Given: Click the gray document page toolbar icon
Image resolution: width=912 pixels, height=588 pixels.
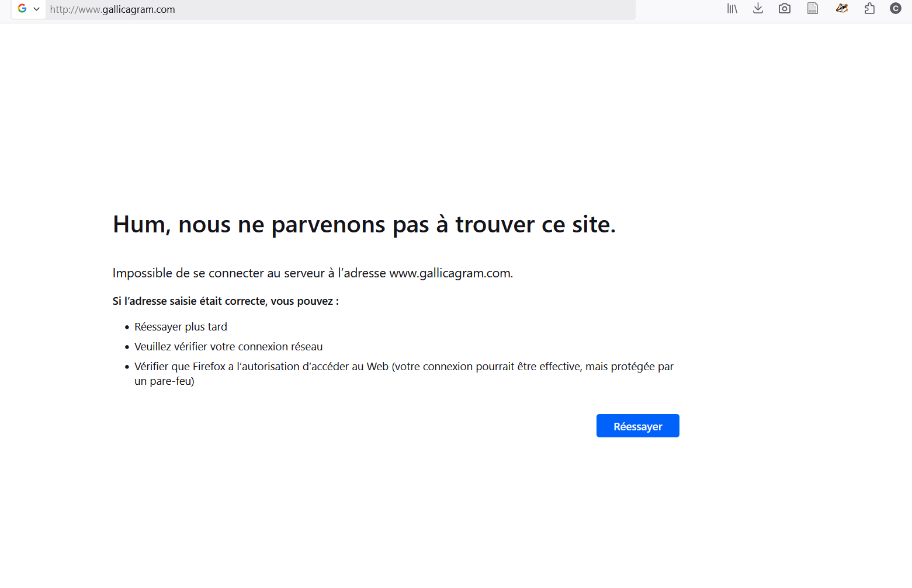Looking at the screenshot, I should [x=813, y=9].
